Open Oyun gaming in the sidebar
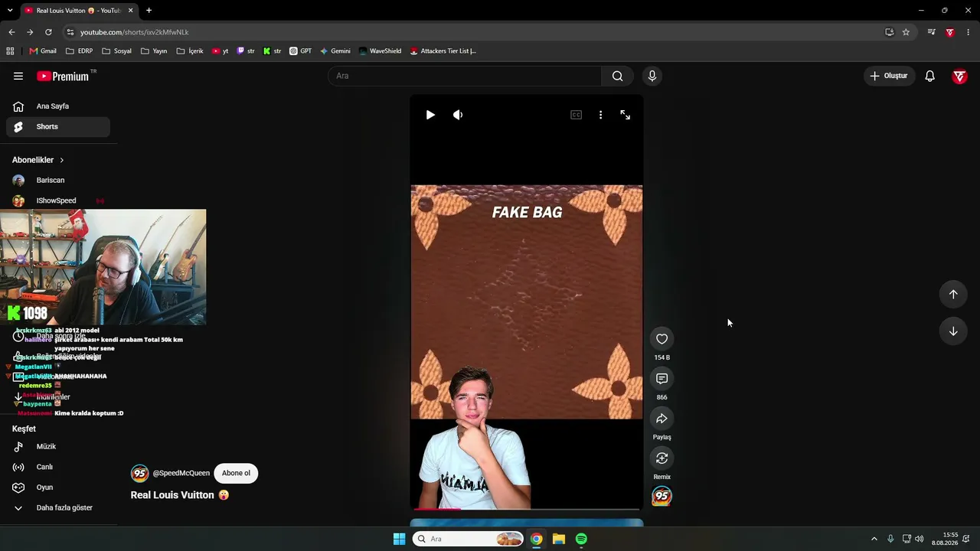Image resolution: width=980 pixels, height=551 pixels. (58, 487)
